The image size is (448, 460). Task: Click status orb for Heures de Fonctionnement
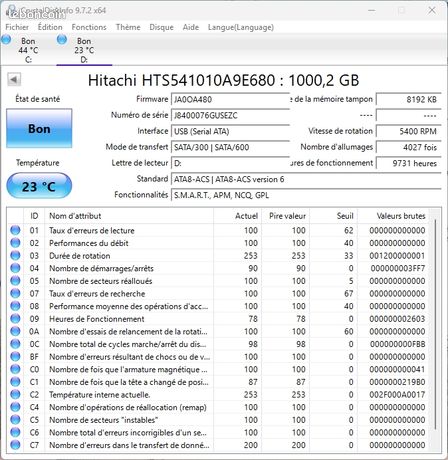[15, 319]
